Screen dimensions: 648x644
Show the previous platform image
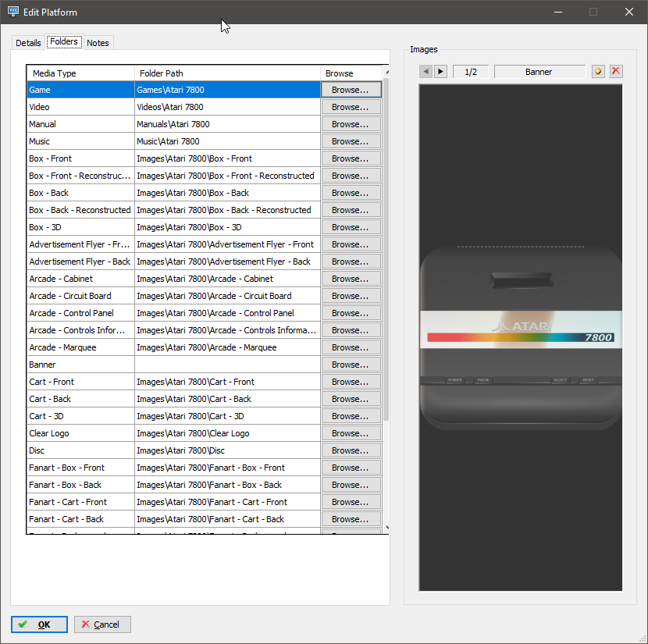[x=425, y=72]
